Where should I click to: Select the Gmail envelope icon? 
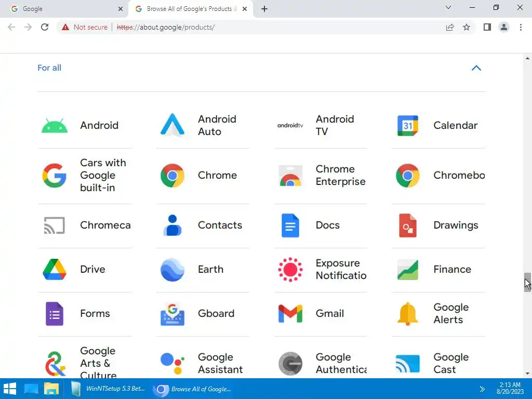pos(290,314)
